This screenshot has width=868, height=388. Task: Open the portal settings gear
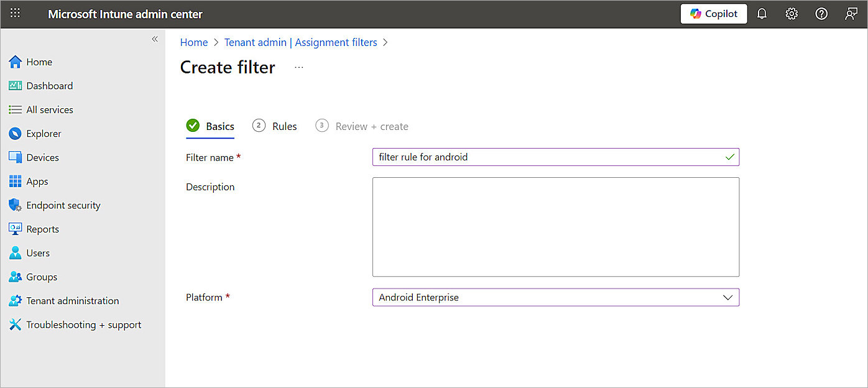pos(792,14)
